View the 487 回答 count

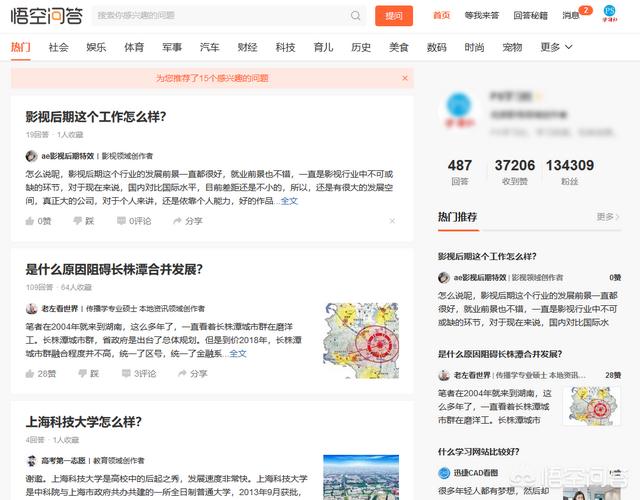coord(460,171)
